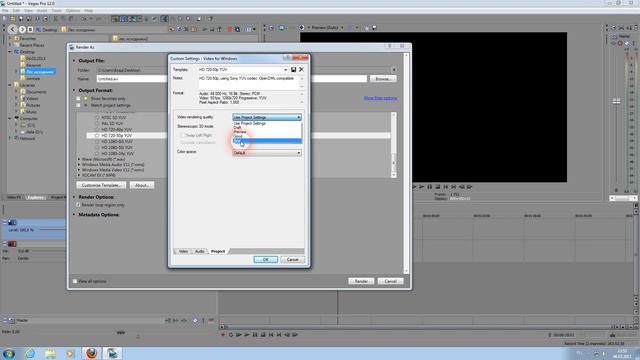Go to project end in the timeline transport
Viewport: 640px width, 360px height.
tap(279, 335)
